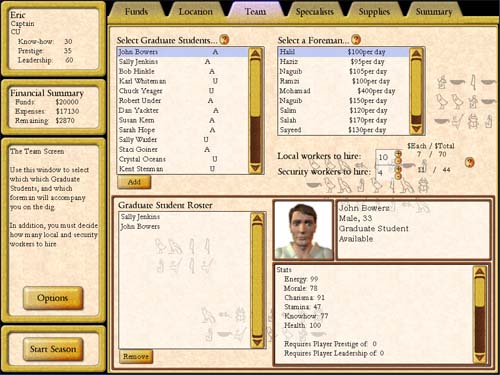This screenshot has height=375, width=500.
Task: Click scroll-down arrow of graduate students list
Action: tap(255, 168)
